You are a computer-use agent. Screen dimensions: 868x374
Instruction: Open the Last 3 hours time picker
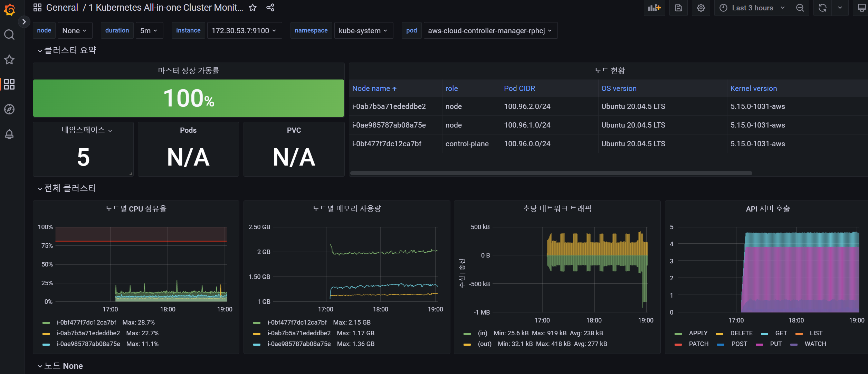click(x=753, y=8)
